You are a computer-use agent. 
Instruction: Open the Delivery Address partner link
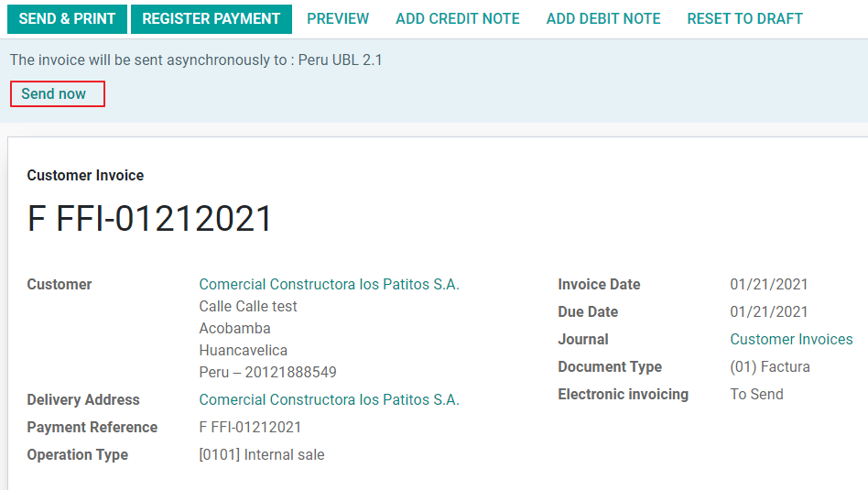pyautogui.click(x=329, y=399)
